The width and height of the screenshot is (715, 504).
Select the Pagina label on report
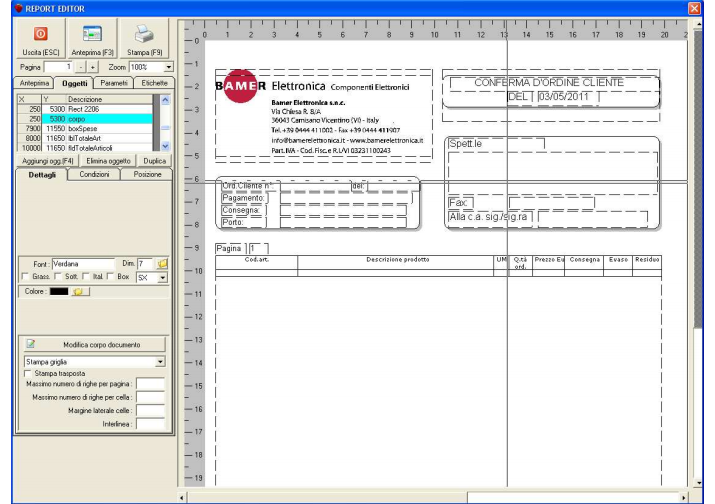coord(228,248)
